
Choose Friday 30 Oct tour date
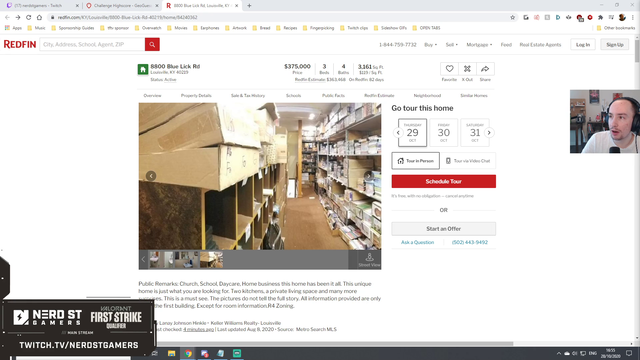pyautogui.click(x=444, y=133)
